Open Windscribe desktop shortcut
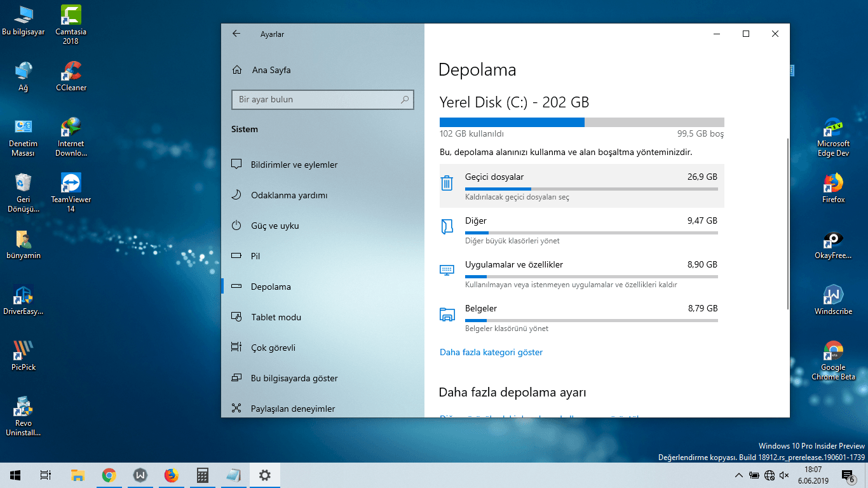 pos(833,300)
